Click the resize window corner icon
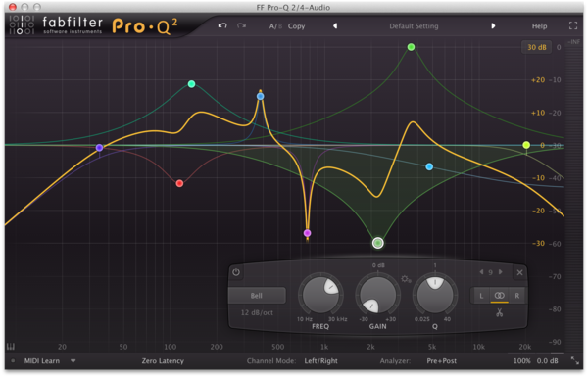The height and width of the screenshot is (377, 588). [x=574, y=360]
